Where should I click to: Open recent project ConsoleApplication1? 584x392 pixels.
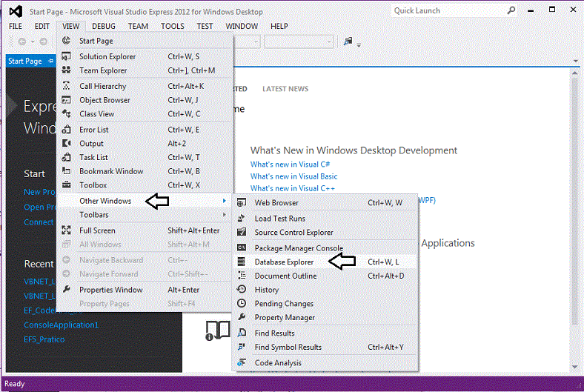point(61,325)
